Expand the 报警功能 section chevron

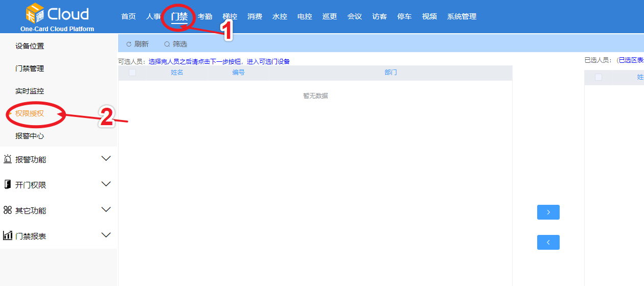pyautogui.click(x=106, y=159)
